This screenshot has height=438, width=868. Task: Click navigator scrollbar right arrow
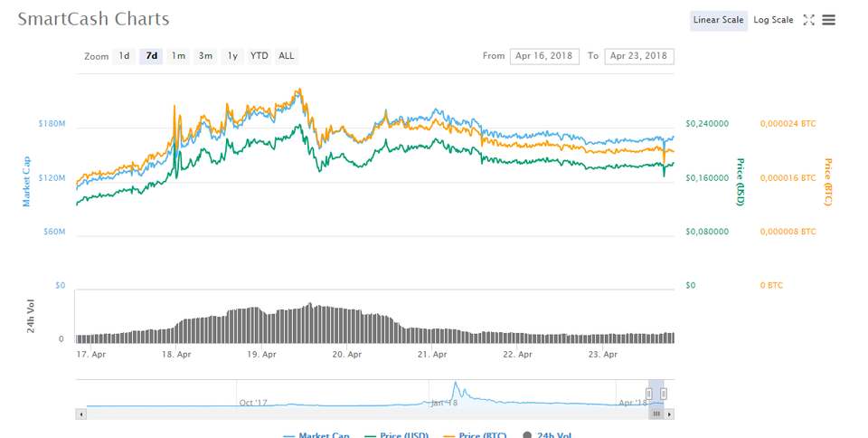click(669, 414)
